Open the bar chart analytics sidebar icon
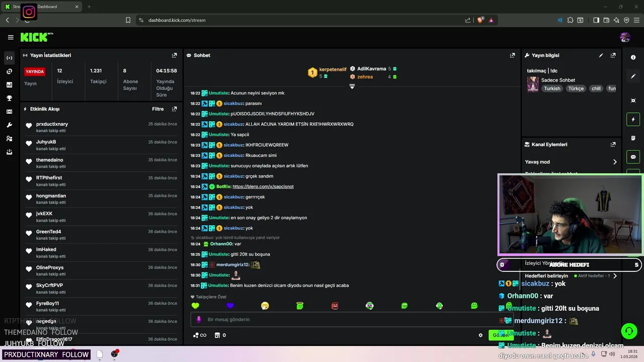 [x=9, y=85]
